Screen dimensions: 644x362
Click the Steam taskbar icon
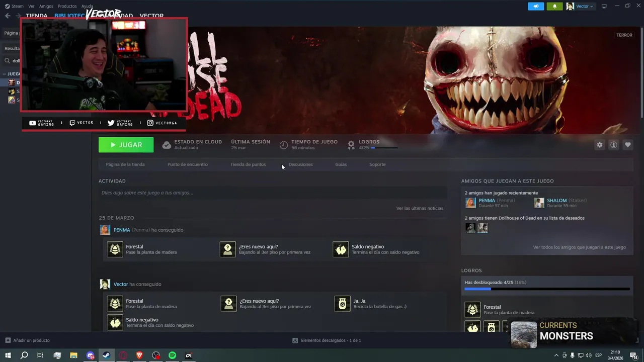pyautogui.click(x=107, y=355)
